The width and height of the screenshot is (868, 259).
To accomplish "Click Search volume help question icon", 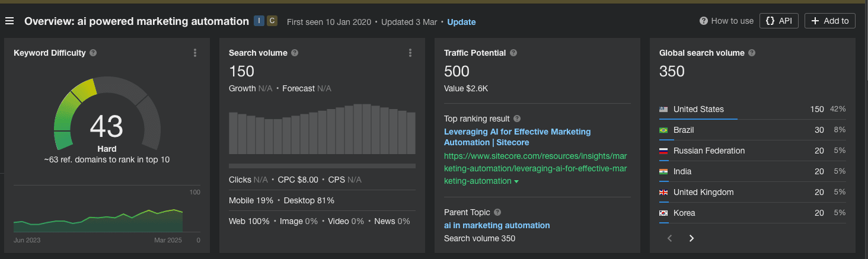I will (x=295, y=53).
